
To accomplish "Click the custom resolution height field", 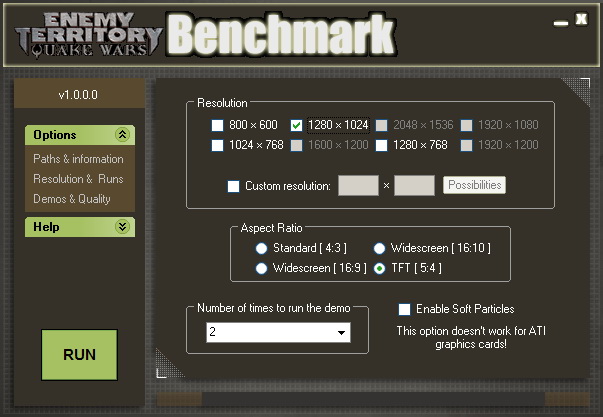I will point(415,185).
